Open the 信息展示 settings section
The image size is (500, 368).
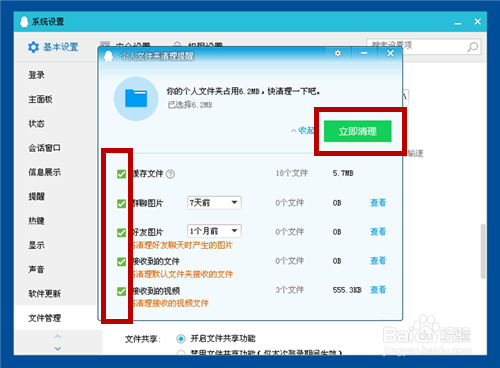coord(44,172)
